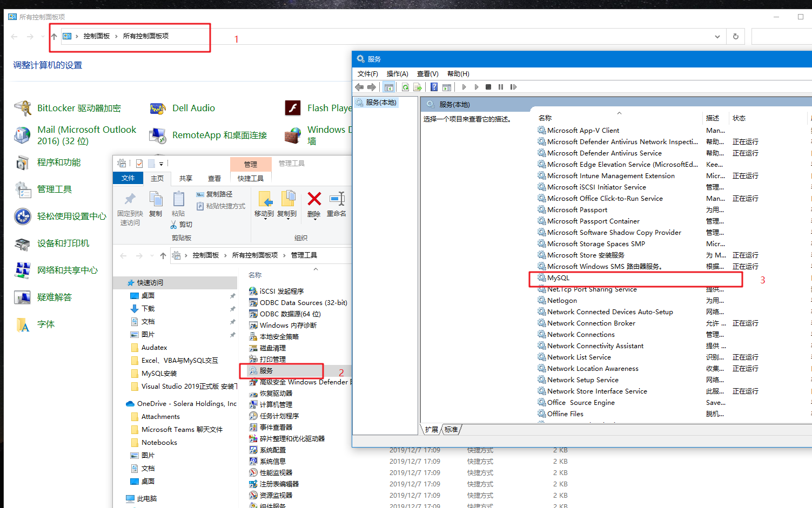
Task: Select 服务(本地) in Services console tree
Action: 377,103
